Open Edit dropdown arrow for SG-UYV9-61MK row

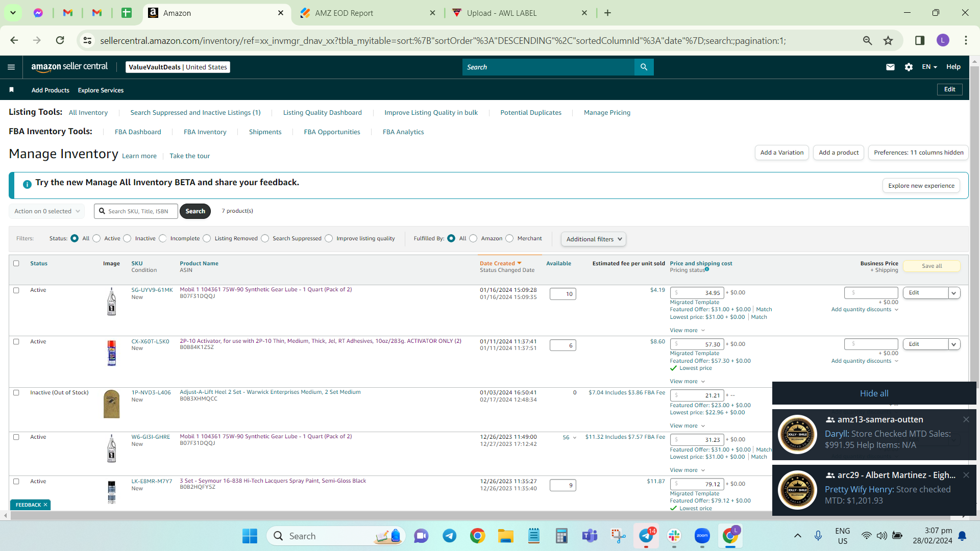tap(954, 293)
